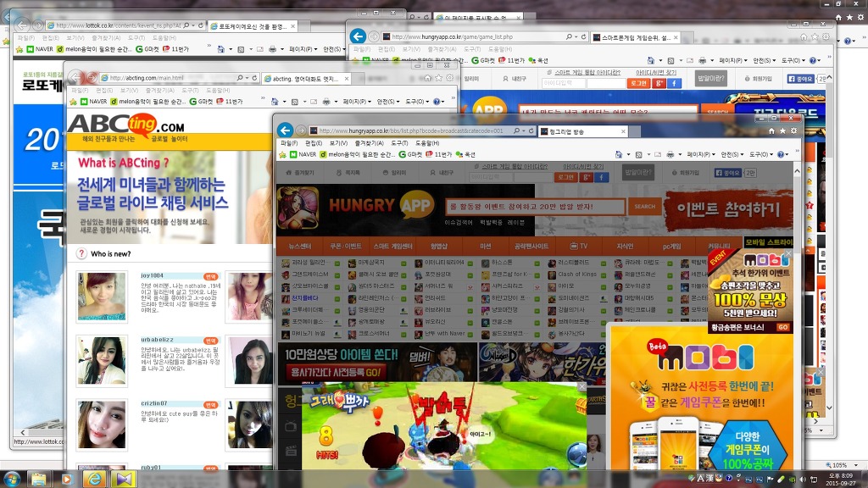Viewport: 868px width, 488px height.
Task: Click NAVER favorite in front HungryApp window
Action: [303, 154]
